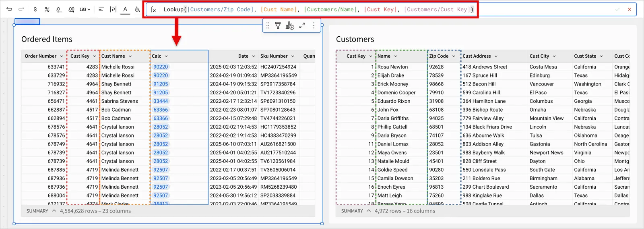Cancel formula editing with the X
Screen dimensions: 644x229
(x=630, y=9)
